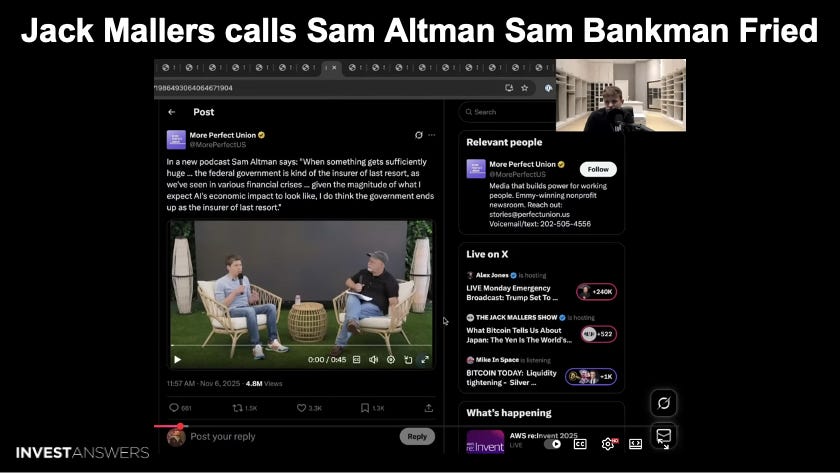Click the tweet video progress bar
This screenshot has height=473, width=840.
pos(301,346)
